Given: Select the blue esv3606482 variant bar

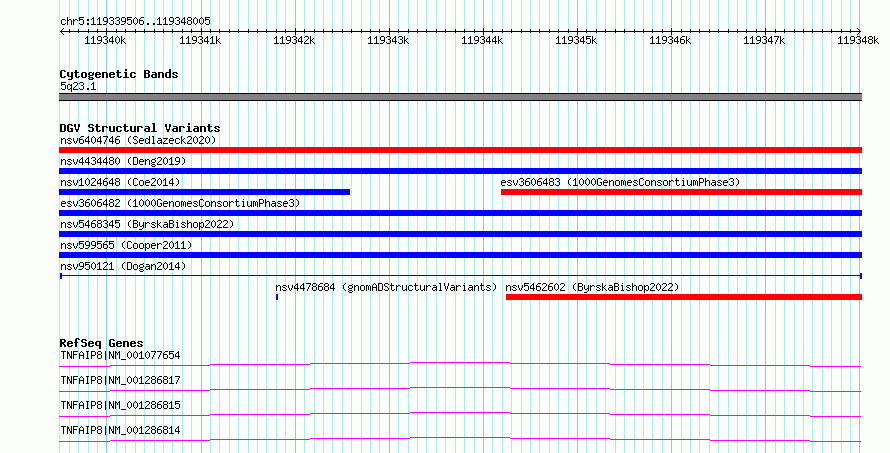Looking at the screenshot, I should [460, 213].
